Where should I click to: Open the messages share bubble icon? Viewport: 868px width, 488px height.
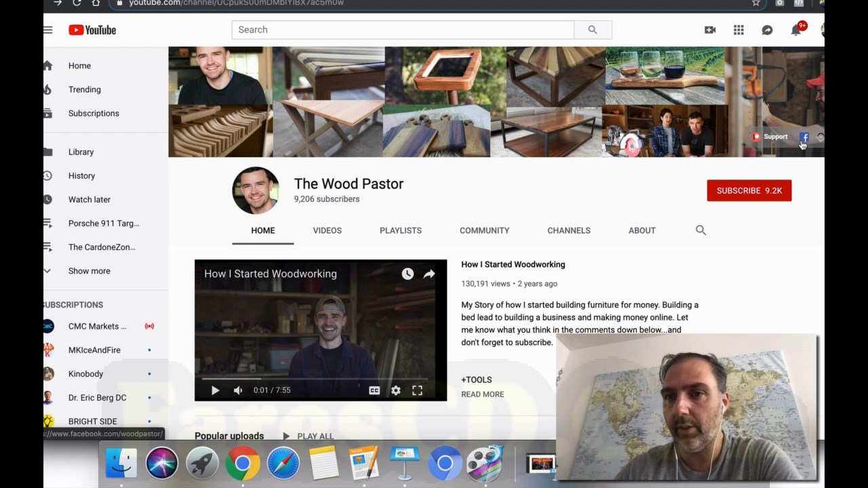(767, 30)
